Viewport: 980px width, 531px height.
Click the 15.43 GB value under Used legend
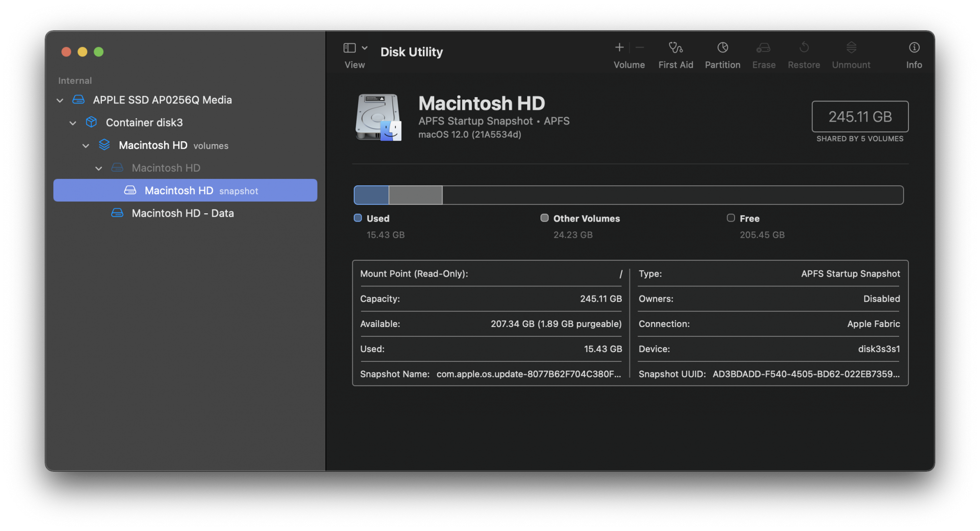click(x=386, y=235)
